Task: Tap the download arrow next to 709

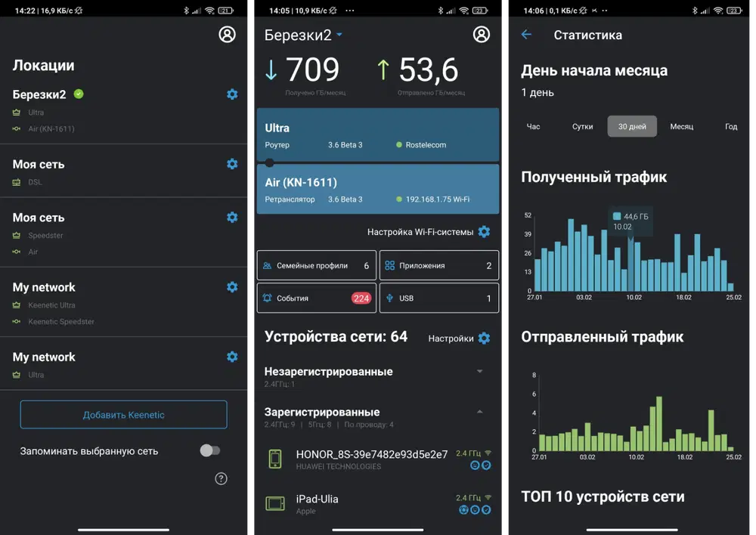Action: click(x=271, y=70)
